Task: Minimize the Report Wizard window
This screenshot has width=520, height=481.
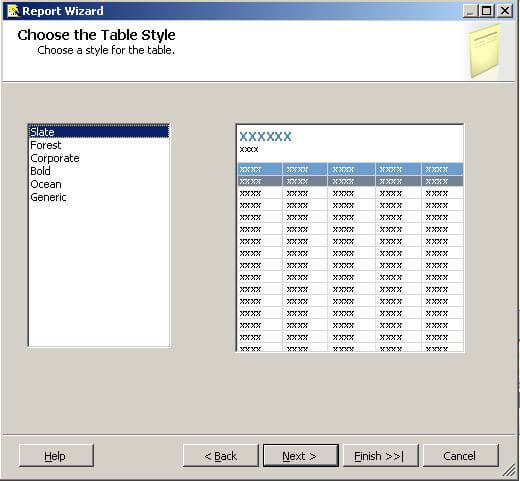Action: tap(470, 11)
